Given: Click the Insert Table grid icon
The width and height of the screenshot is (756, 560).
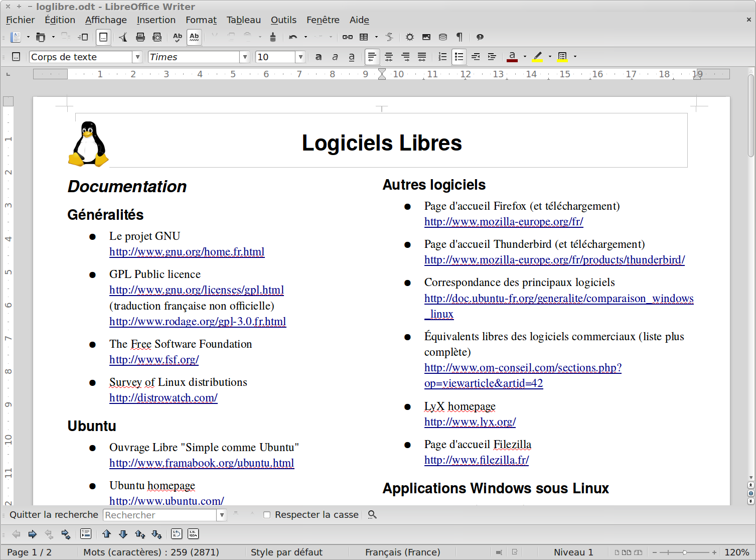Looking at the screenshot, I should [x=364, y=37].
